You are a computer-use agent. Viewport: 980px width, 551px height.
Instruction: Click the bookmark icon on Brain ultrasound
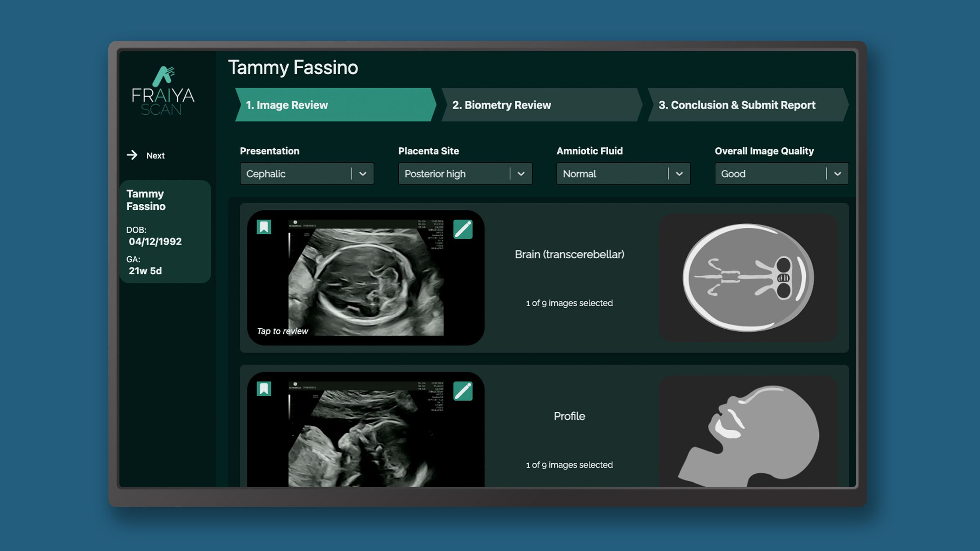(x=264, y=227)
